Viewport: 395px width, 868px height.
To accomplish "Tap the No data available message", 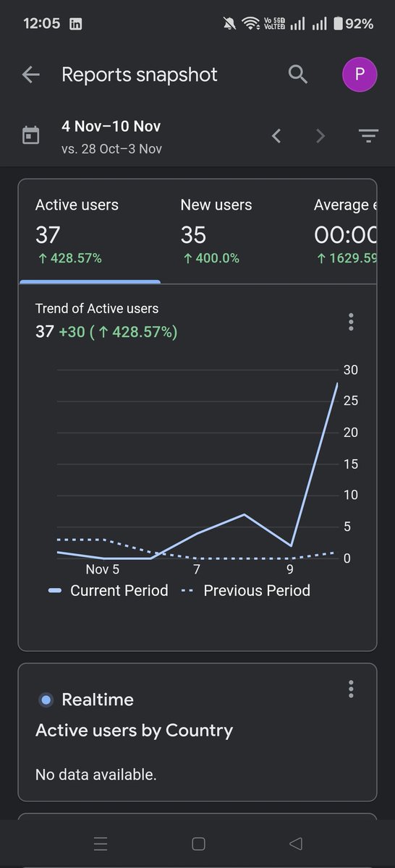I will pos(95,775).
